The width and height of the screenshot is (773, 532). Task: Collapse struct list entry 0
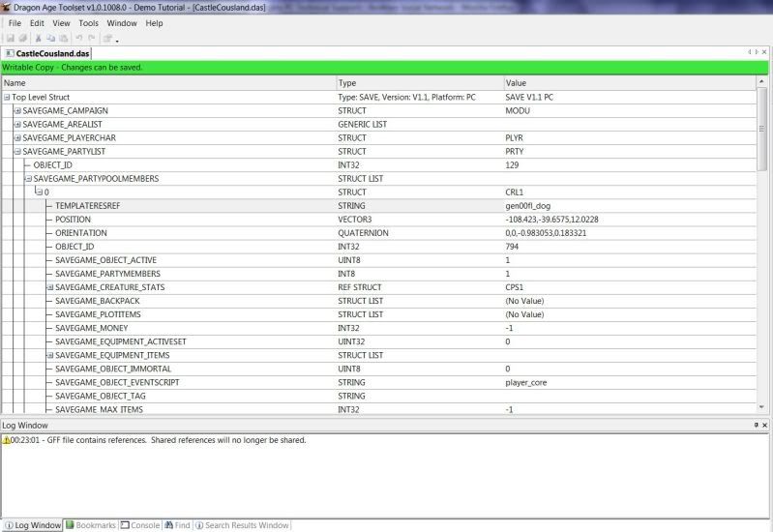click(40, 192)
